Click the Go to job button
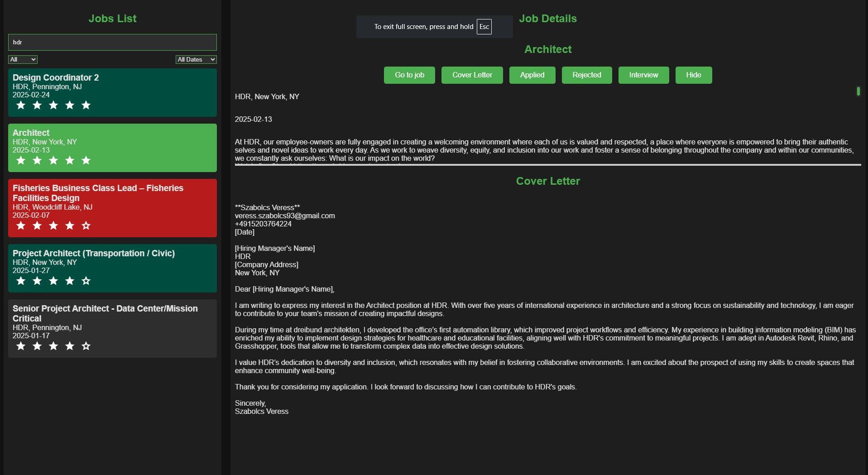868x475 pixels. click(409, 75)
